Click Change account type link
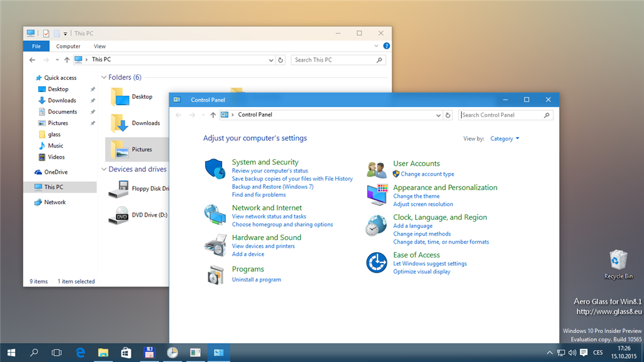This screenshot has height=362, width=644. pyautogui.click(x=427, y=174)
